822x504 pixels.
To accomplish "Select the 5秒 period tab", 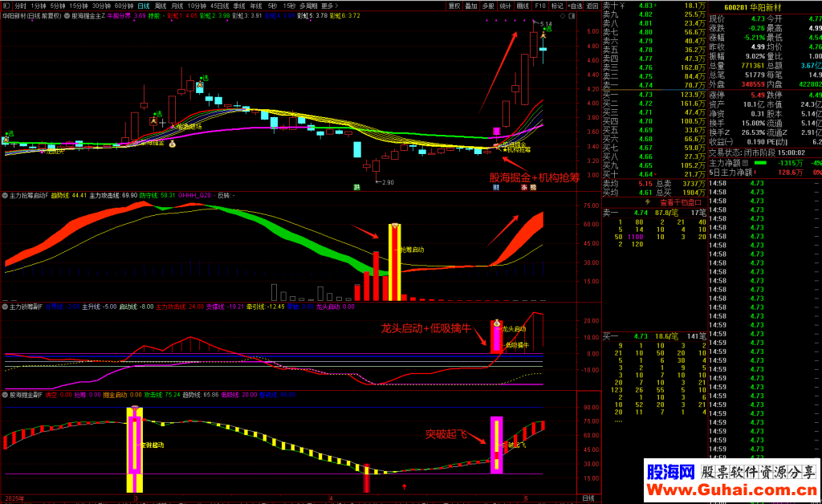I will (x=272, y=6).
